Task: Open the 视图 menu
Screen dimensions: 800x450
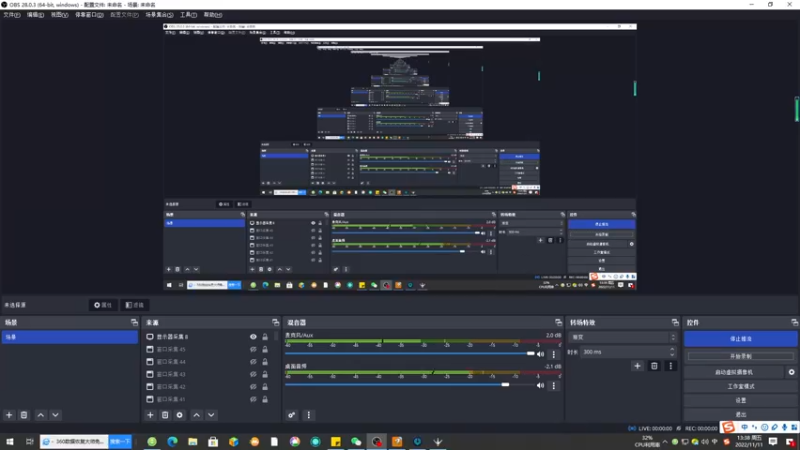Action: [x=59, y=15]
